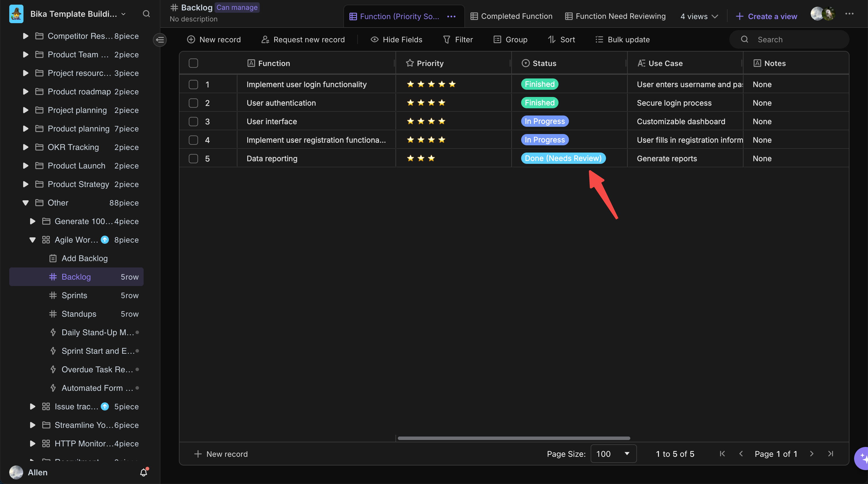
Task: Go to next page arrow
Action: [812, 454]
